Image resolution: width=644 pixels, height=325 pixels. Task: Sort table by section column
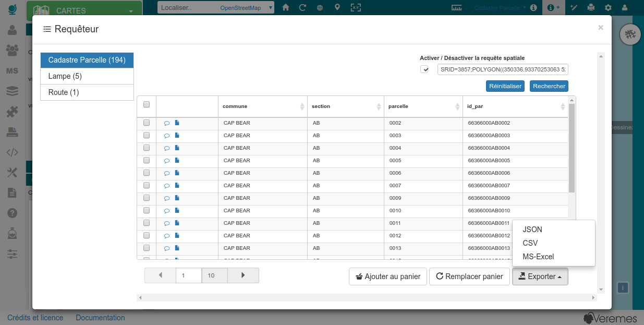(x=346, y=106)
